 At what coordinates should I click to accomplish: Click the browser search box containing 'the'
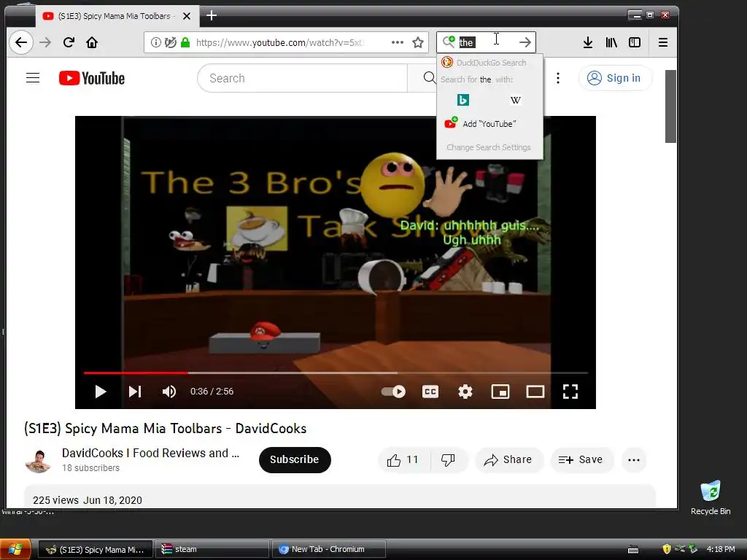click(486, 42)
